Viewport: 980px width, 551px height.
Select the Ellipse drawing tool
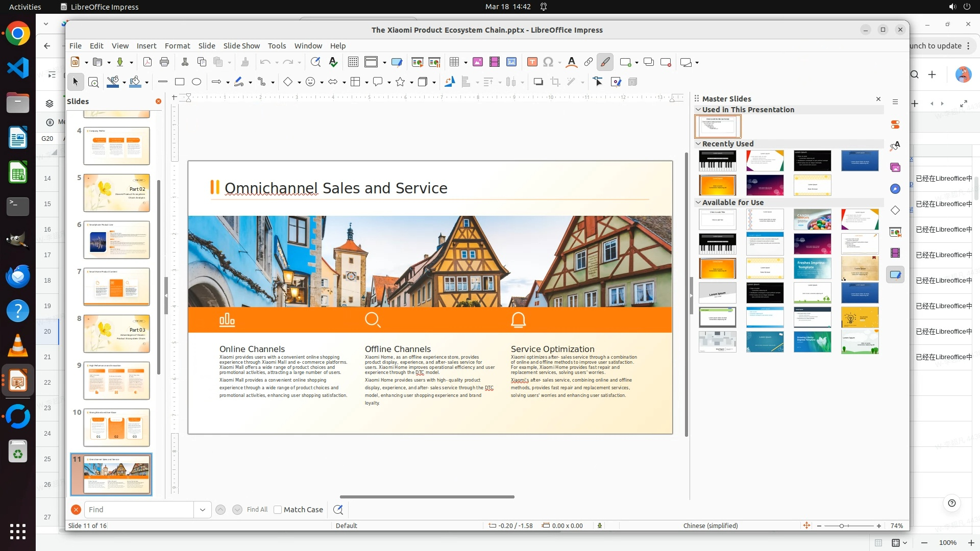point(197,82)
